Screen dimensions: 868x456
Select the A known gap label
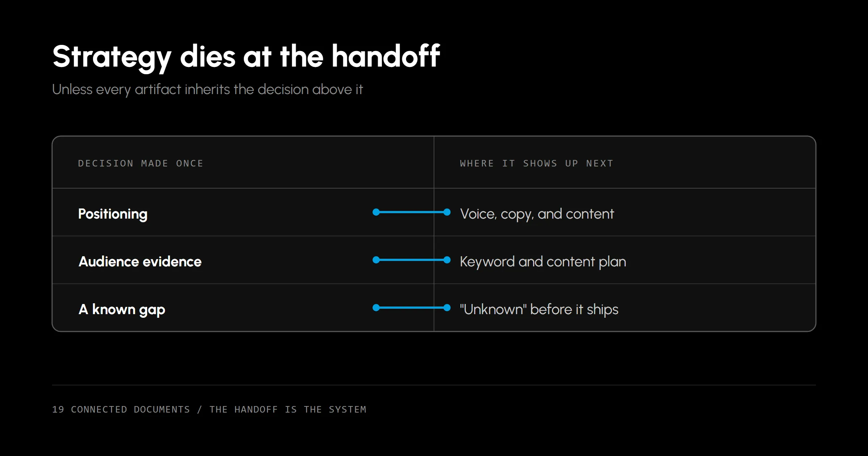(x=122, y=310)
